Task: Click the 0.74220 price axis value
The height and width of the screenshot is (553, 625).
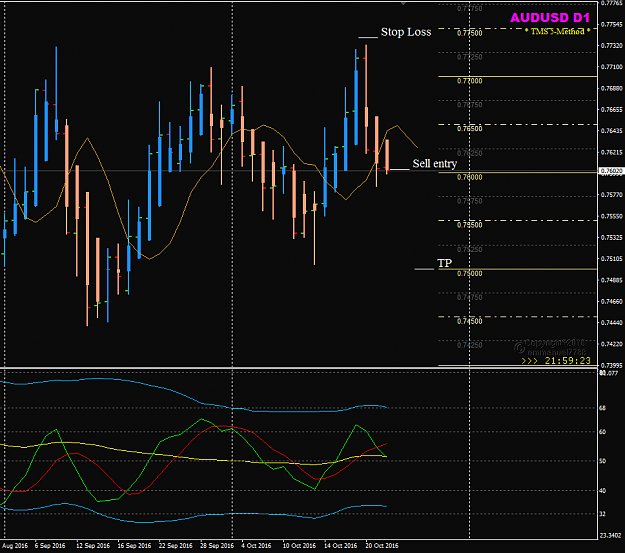Action: [x=612, y=344]
